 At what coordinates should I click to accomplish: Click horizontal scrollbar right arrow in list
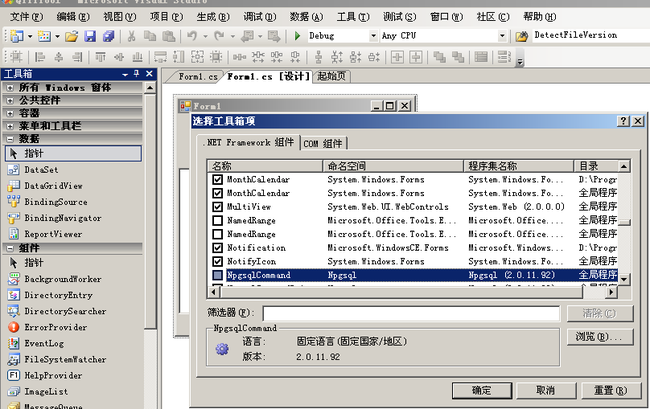611,292
